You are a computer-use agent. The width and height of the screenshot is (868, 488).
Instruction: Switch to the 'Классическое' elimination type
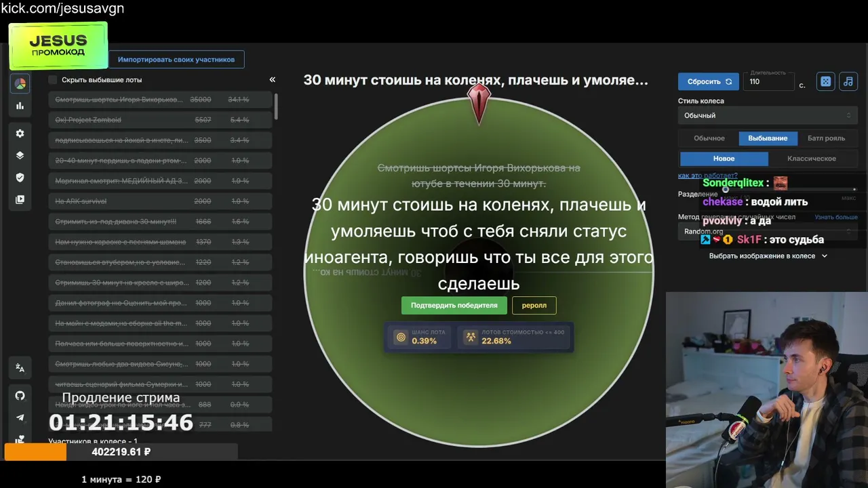(812, 159)
